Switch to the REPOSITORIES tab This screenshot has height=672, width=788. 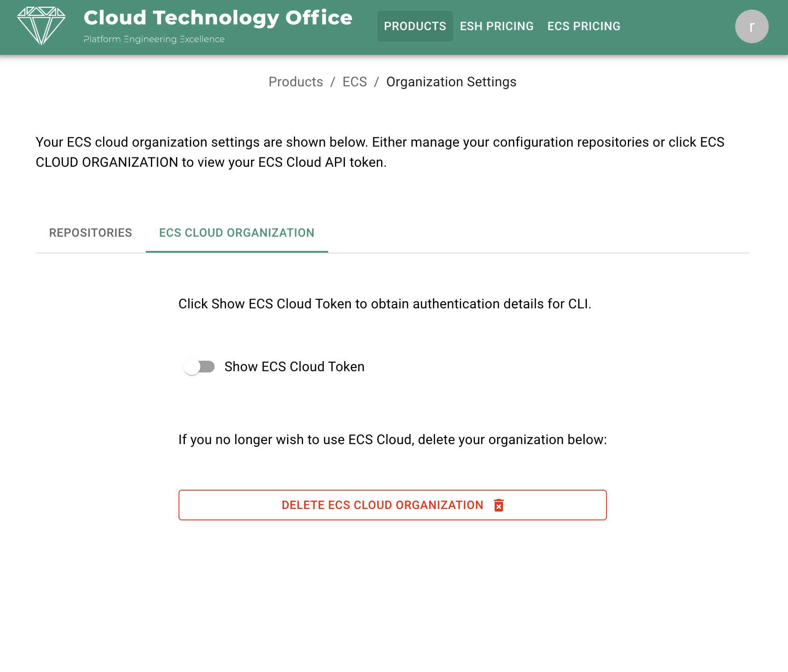91,233
